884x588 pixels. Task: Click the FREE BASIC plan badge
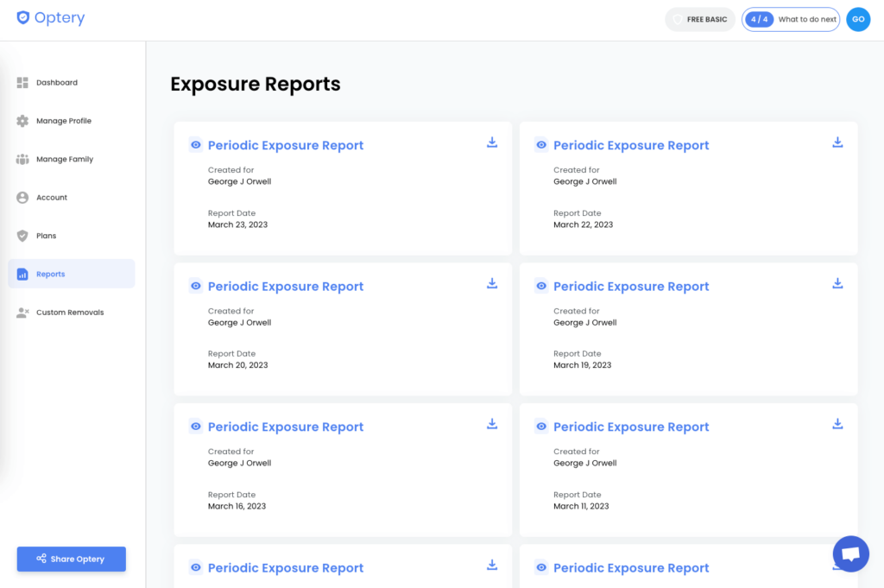coord(699,19)
